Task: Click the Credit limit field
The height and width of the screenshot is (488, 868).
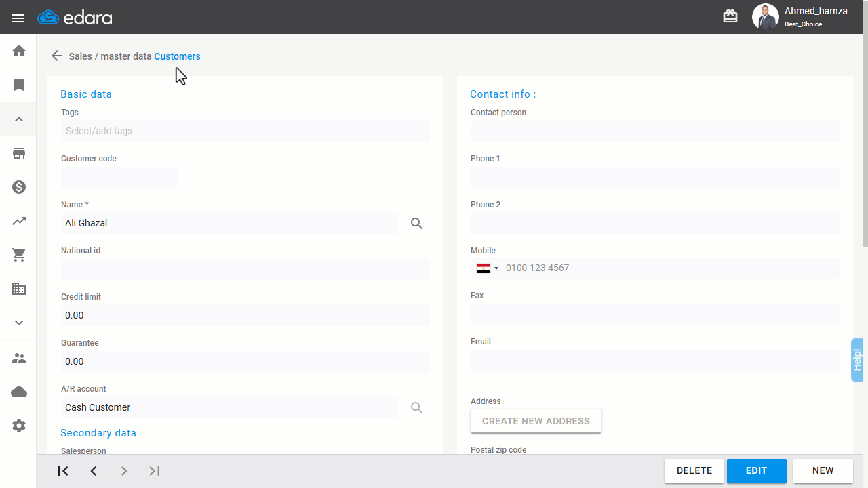Action: coord(245,315)
